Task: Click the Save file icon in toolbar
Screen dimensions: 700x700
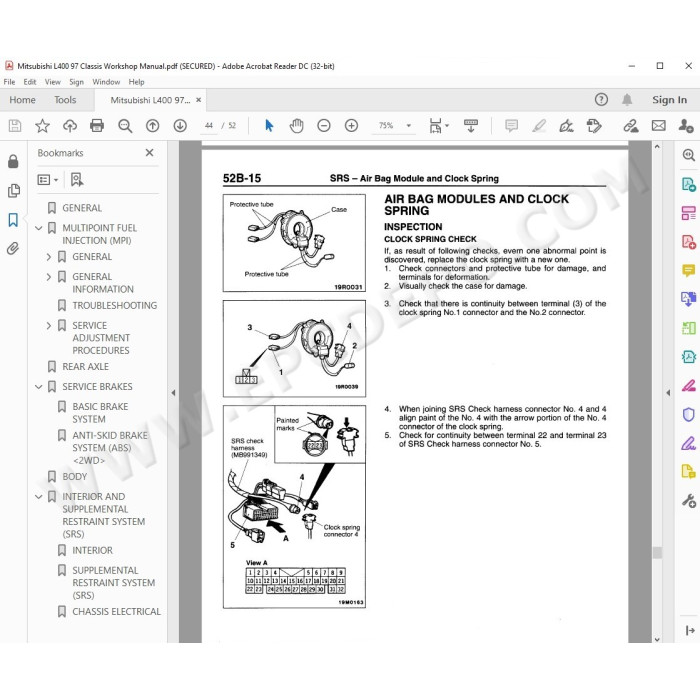Action: (x=15, y=126)
